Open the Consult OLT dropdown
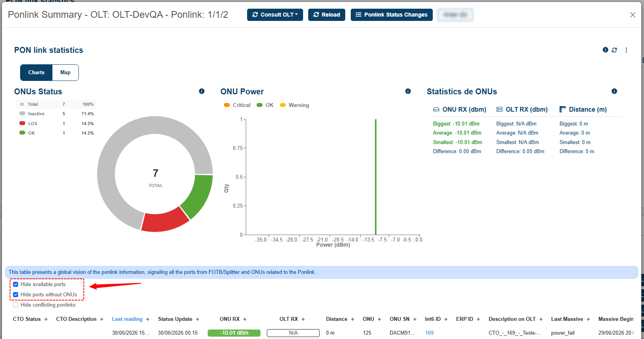644x339 pixels. click(x=275, y=15)
